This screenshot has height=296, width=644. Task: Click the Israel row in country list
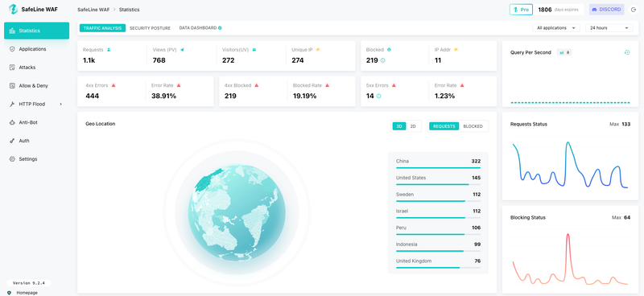click(438, 212)
